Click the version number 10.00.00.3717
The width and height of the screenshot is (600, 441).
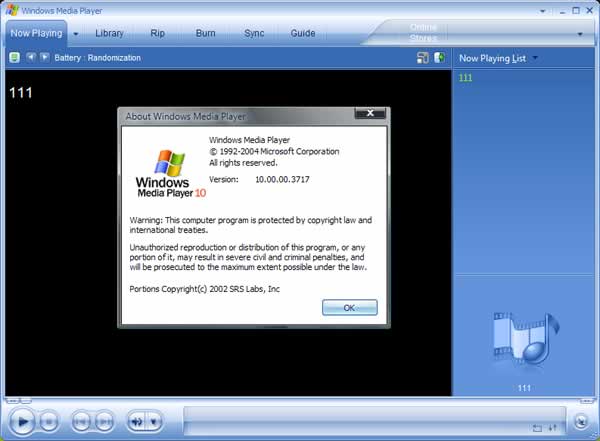tap(282, 179)
